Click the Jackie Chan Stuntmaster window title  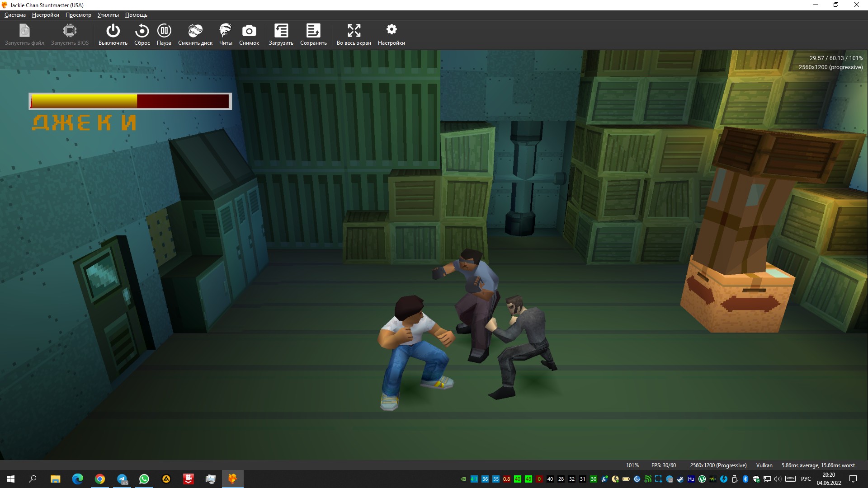click(x=47, y=5)
